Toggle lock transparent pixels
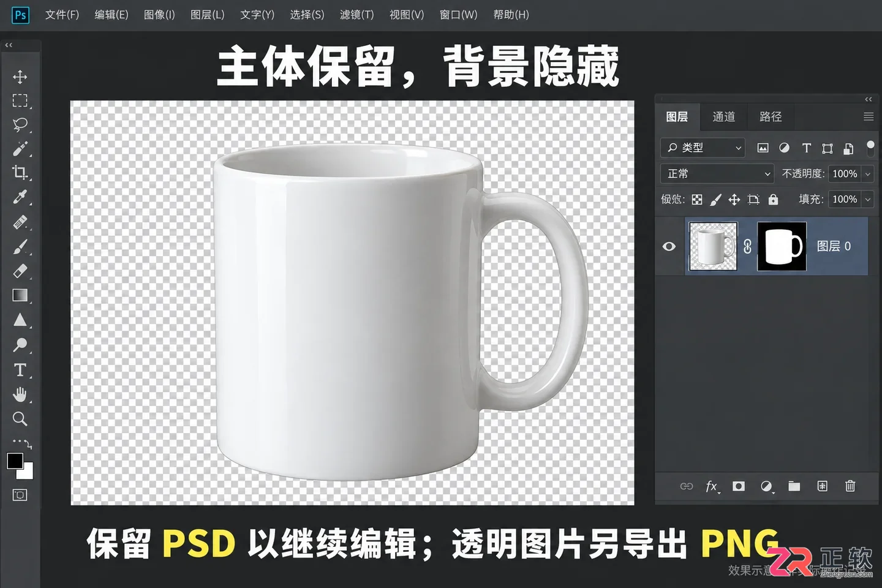This screenshot has height=588, width=882. click(697, 199)
